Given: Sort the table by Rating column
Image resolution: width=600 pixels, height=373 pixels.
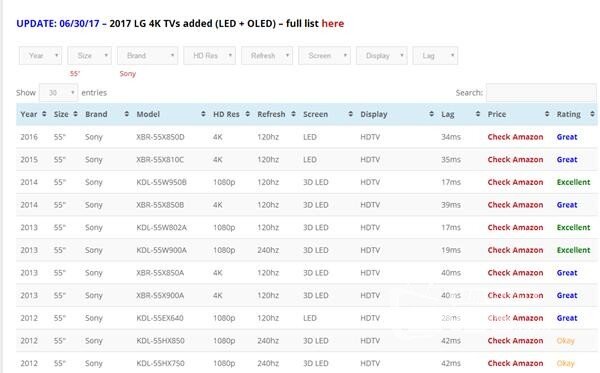Looking at the screenshot, I should (x=575, y=114).
